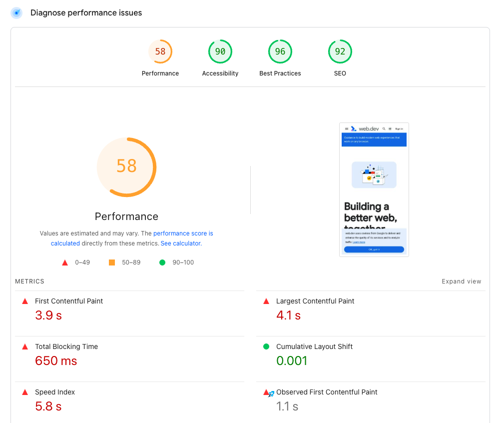This screenshot has width=504, height=423.
Task: Click the web.dev page screenshot thumbnail
Action: tap(374, 189)
